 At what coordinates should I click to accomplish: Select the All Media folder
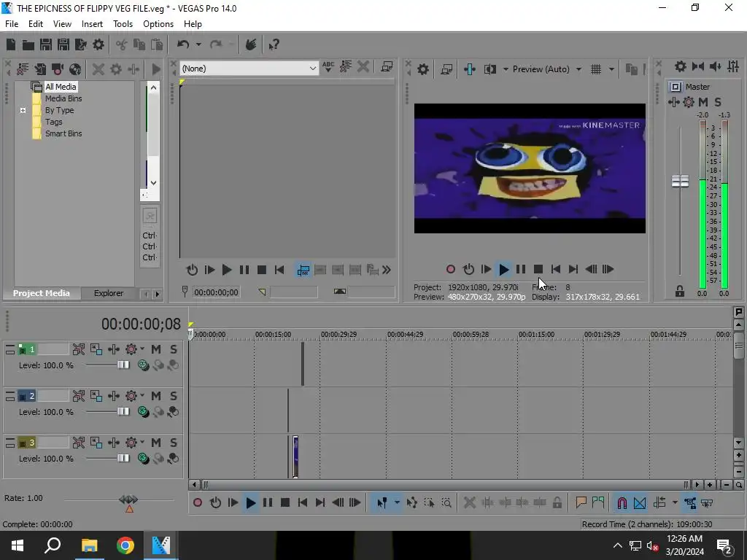pos(61,87)
